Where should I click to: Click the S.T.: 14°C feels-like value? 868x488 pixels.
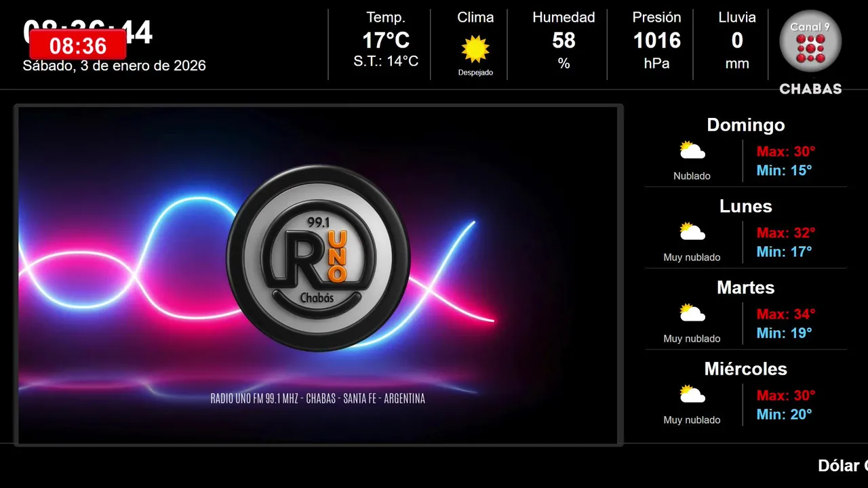click(386, 61)
